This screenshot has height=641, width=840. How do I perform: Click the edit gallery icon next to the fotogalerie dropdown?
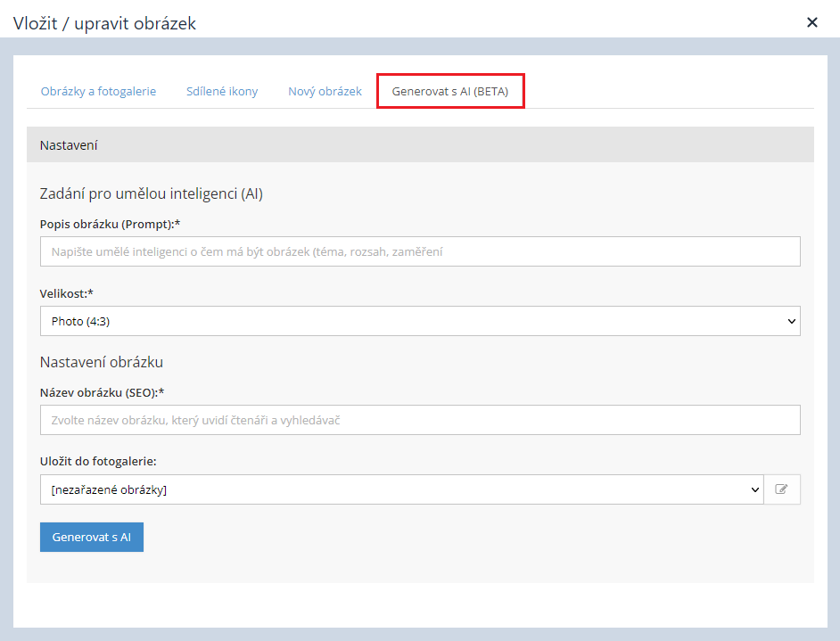click(x=782, y=489)
